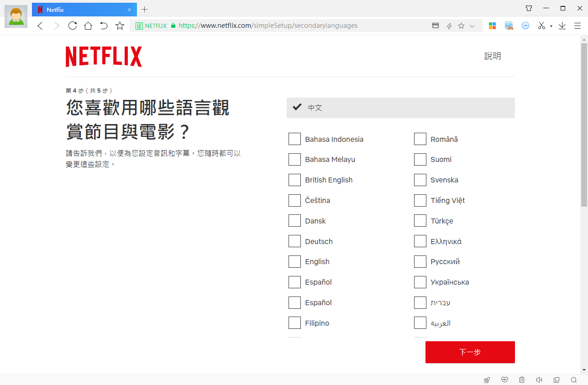
Task: Click the green NETFLIX site certificate badge
Action: click(x=151, y=26)
